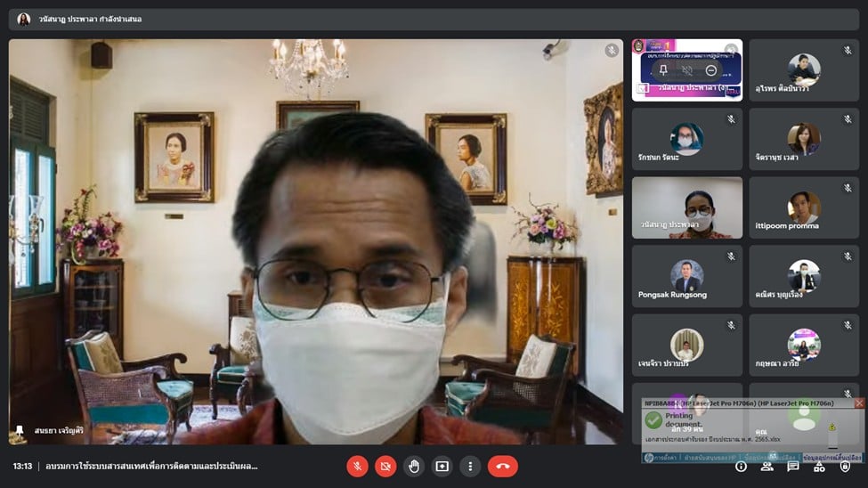
Task: Raise your hand in the meeting
Action: click(414, 466)
